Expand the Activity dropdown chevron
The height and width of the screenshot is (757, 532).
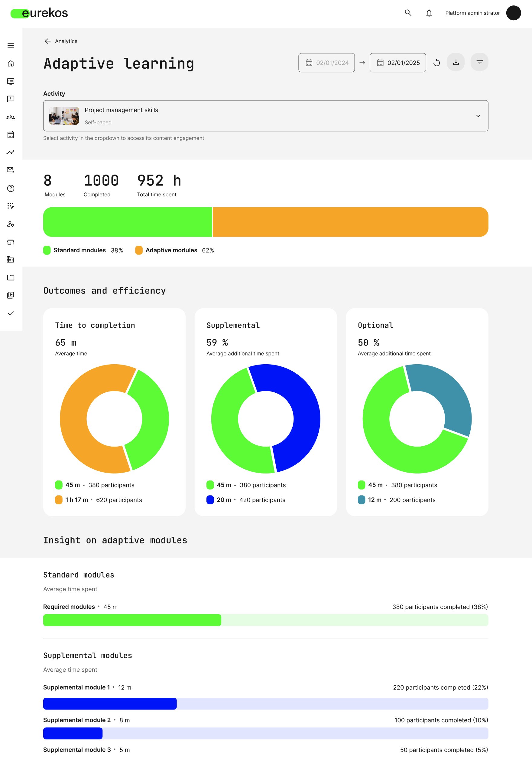478,116
